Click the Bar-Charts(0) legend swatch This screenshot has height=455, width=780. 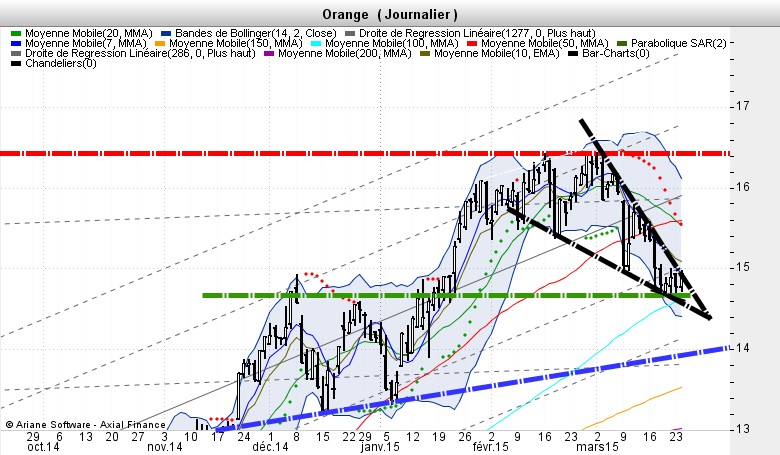(x=573, y=54)
